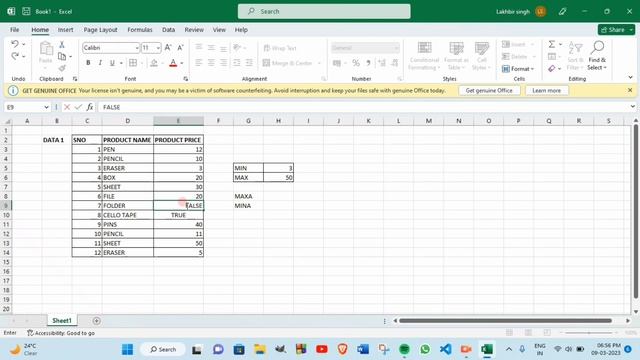Click the vertical scrollbar
The width and height of the screenshot is (640, 360).
click(636, 211)
